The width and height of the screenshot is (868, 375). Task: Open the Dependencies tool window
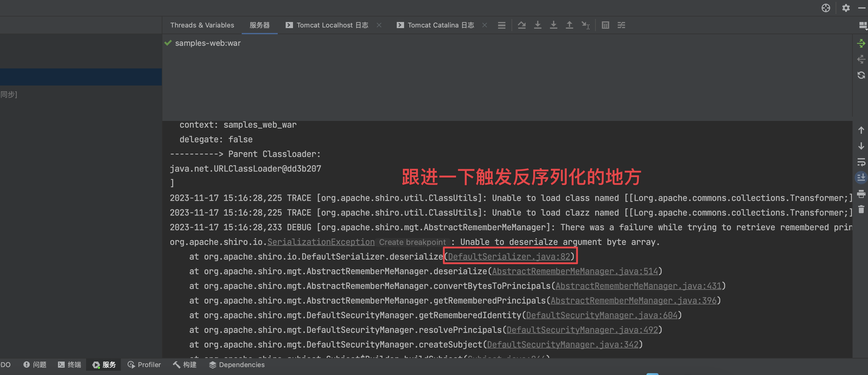click(237, 365)
